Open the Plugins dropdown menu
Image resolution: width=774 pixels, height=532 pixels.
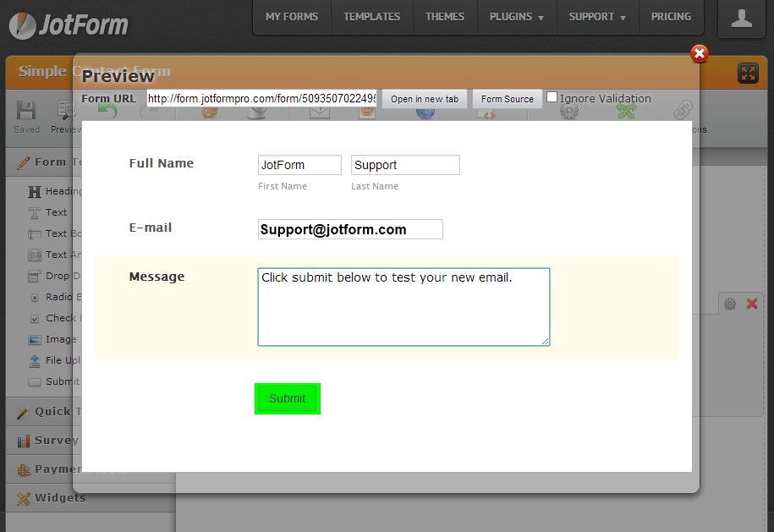516,17
